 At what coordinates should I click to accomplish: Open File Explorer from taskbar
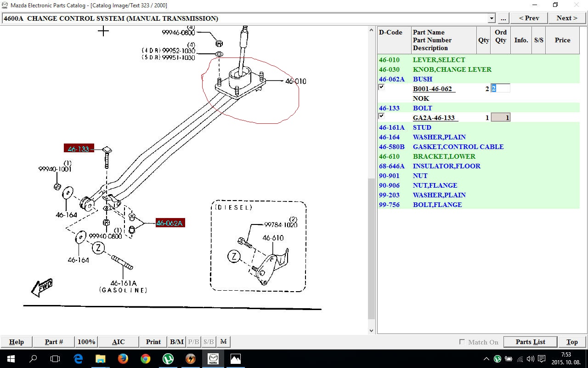[100, 359]
